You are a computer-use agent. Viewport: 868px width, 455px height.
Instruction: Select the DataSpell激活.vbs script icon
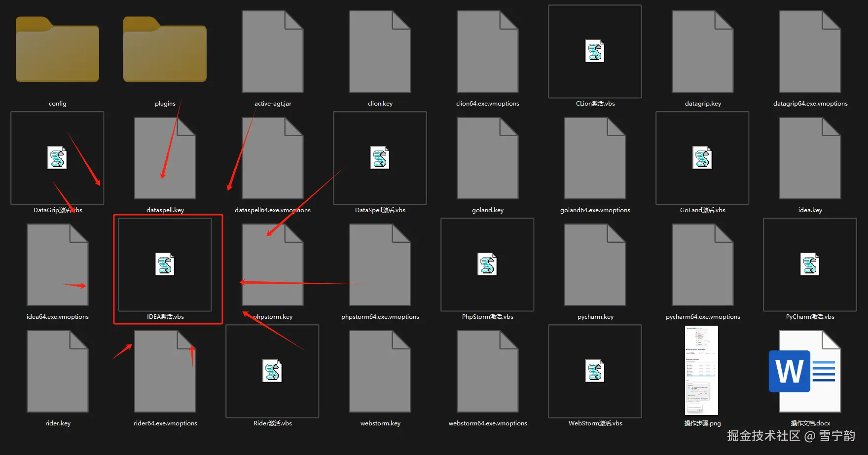point(380,158)
